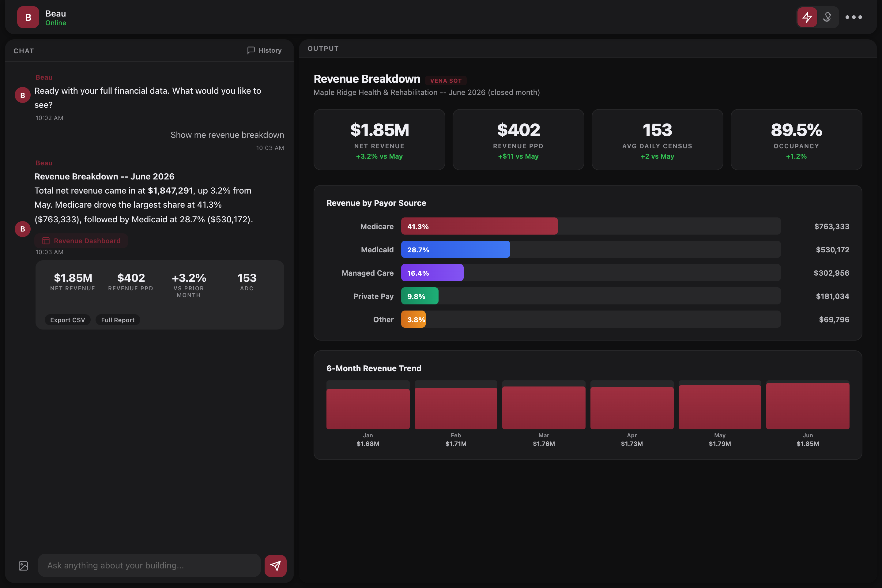Click the chat summary '153' ADC metric
Viewport: 882px width, 588px height.
pyautogui.click(x=247, y=278)
